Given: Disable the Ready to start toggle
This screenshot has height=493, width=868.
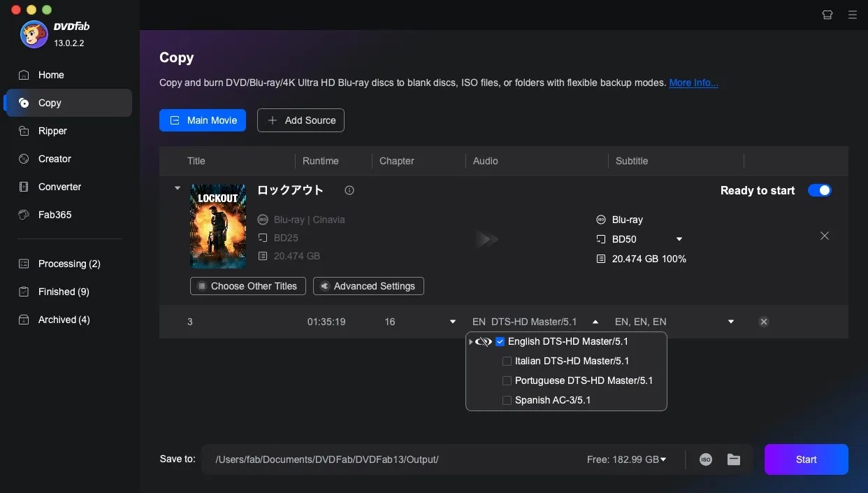Looking at the screenshot, I should click(819, 190).
